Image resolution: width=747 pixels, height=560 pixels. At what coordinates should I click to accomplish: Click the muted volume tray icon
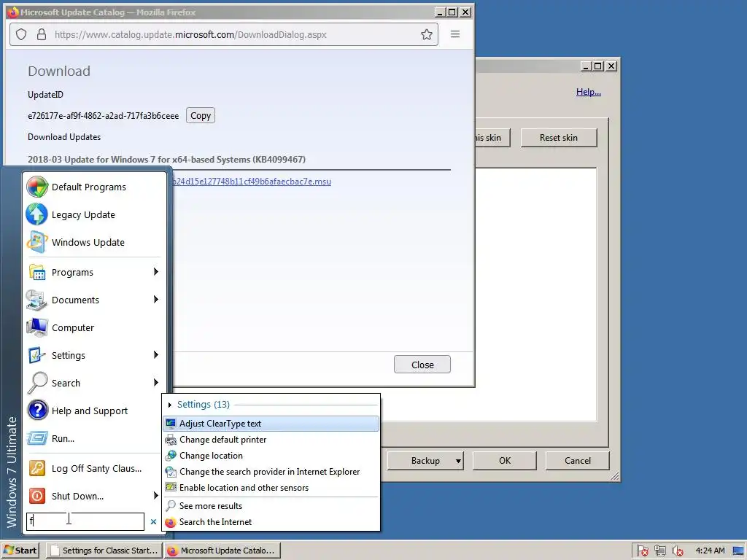677,551
